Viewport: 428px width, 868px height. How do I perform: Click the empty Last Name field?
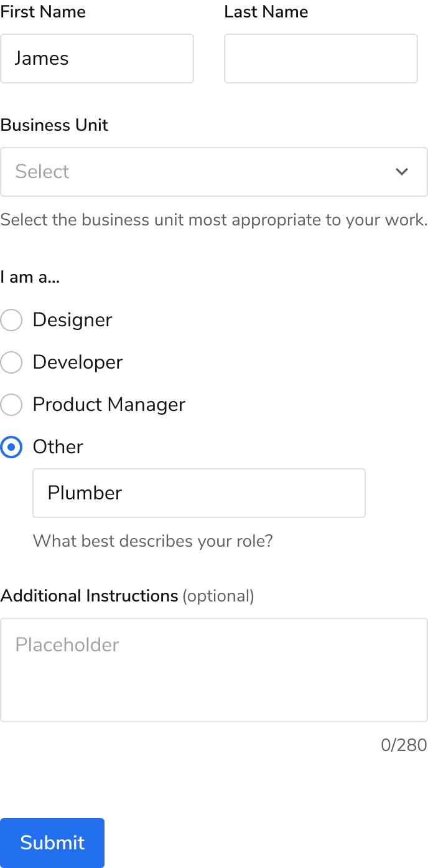320,59
